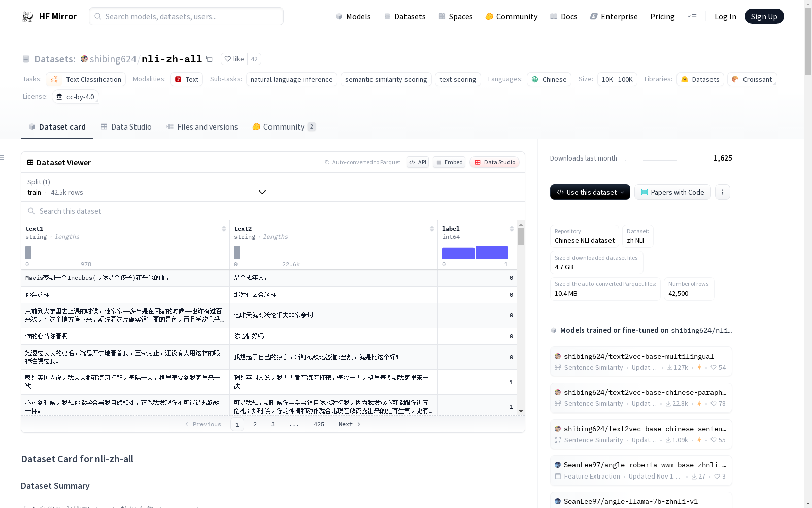Viewport: 812px width, 508px height.
Task: Open Datasets in the top navigation
Action: 404,16
